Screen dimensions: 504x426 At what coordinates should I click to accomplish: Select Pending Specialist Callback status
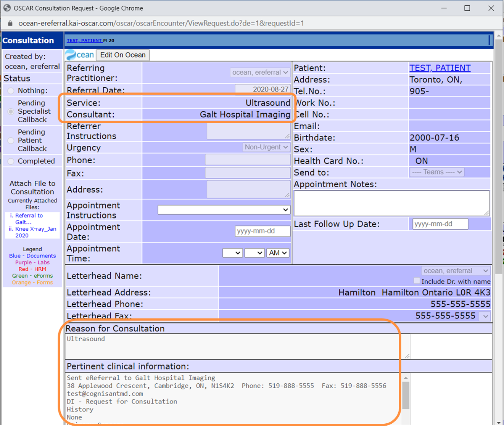(11, 111)
